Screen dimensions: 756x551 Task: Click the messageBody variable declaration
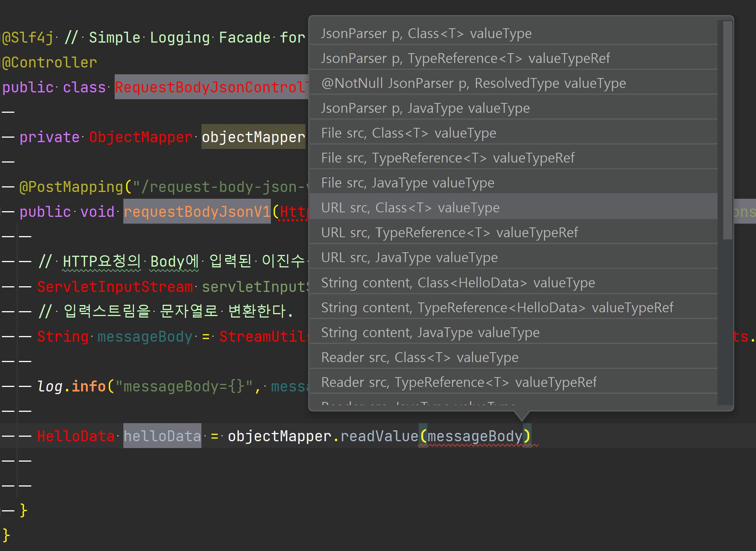[145, 336]
